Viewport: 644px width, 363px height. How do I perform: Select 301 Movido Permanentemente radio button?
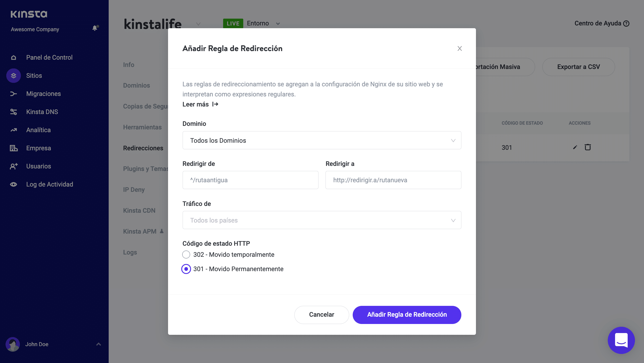point(186,269)
